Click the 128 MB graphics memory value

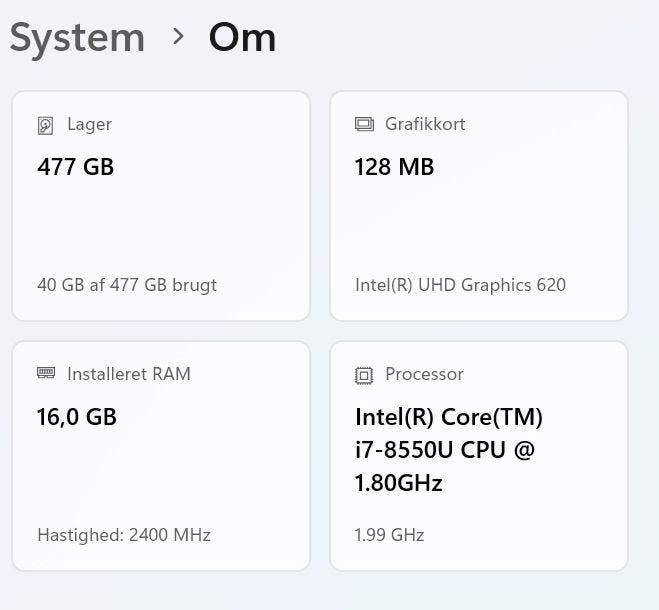394,167
